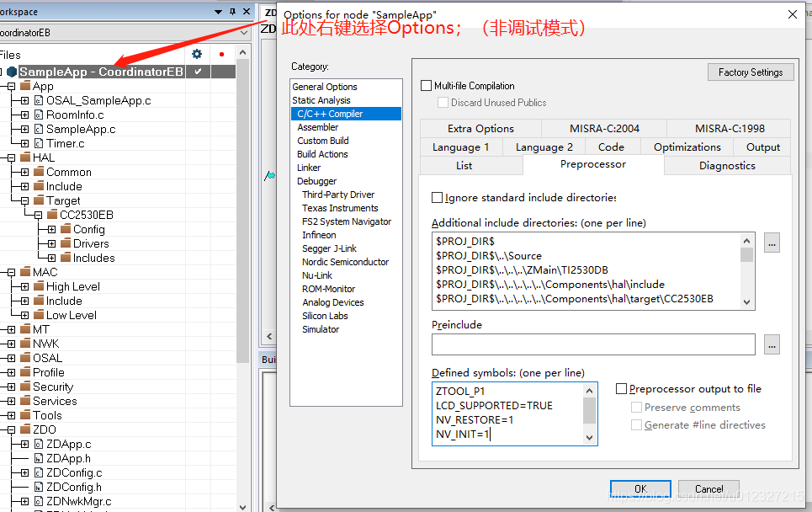Expand the SampleApp.c node

pos(25,129)
